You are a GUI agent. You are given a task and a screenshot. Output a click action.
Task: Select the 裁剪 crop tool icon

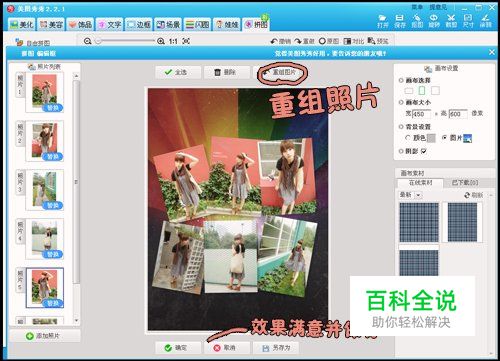point(451,21)
